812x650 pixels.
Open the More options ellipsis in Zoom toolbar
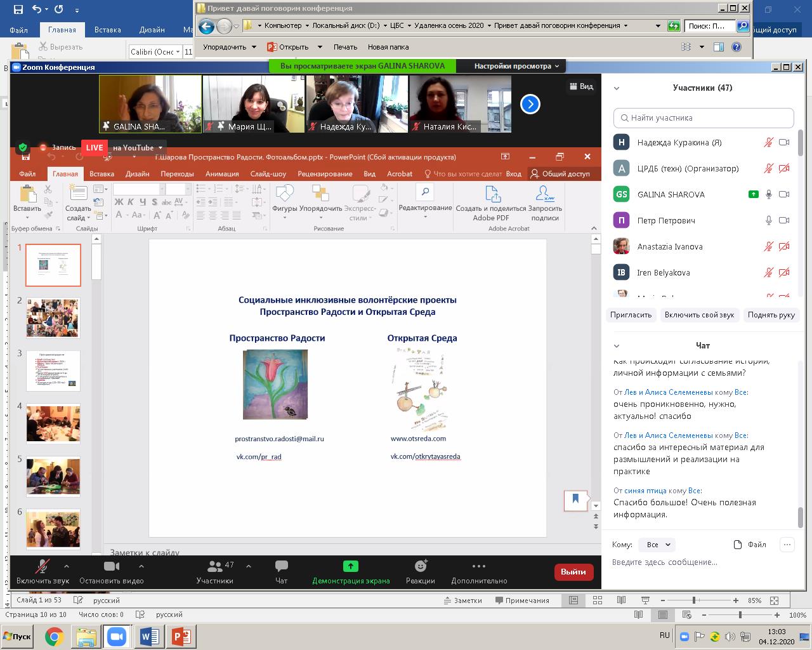pos(479,566)
